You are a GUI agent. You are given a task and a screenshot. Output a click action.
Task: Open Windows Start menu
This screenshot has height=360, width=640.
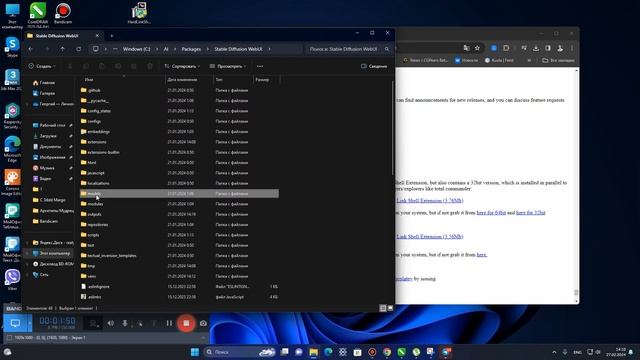click(195, 352)
